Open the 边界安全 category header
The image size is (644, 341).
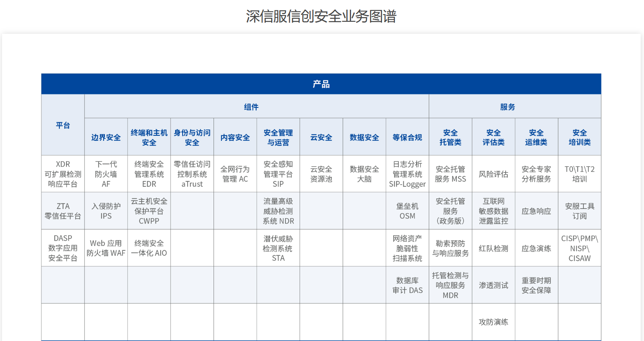[106, 137]
